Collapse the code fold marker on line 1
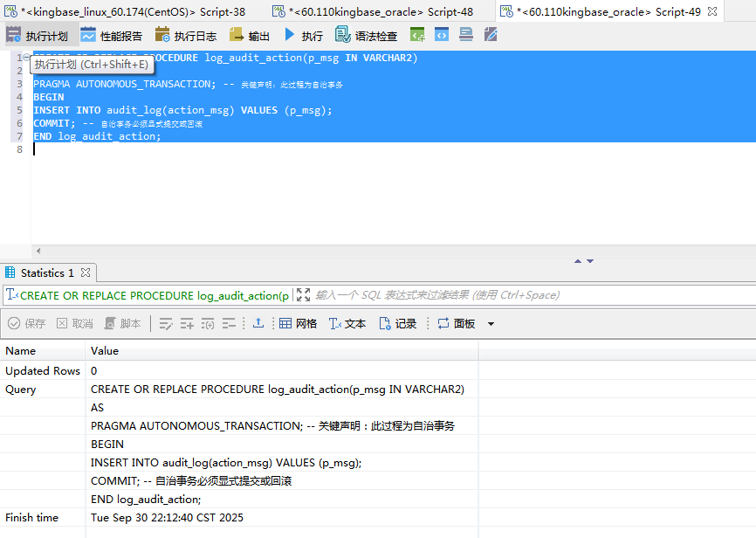This screenshot has width=756, height=538. click(26, 58)
